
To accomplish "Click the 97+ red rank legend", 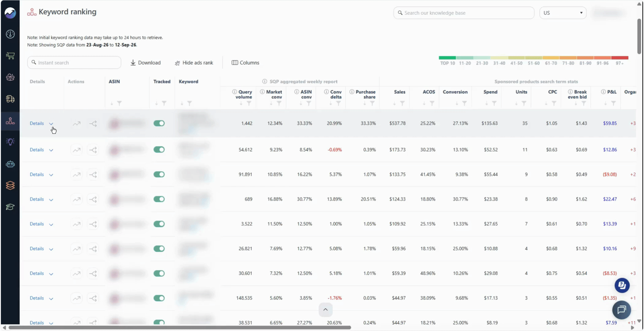I will [x=620, y=61].
